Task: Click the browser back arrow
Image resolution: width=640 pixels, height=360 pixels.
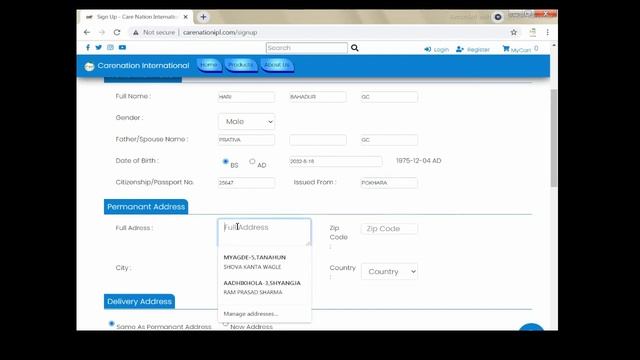Action: 87,32
